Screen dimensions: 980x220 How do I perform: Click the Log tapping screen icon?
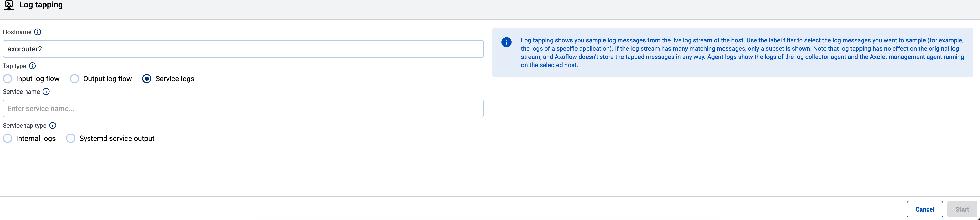click(x=9, y=5)
